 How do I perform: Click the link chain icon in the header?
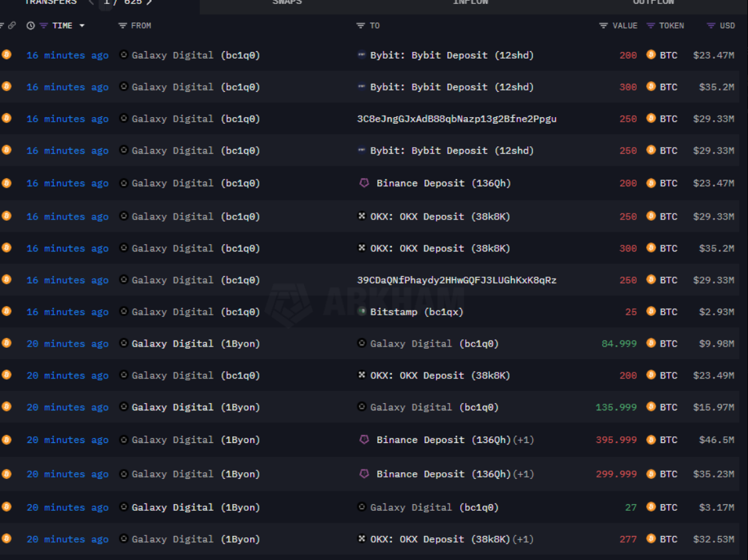coord(12,26)
